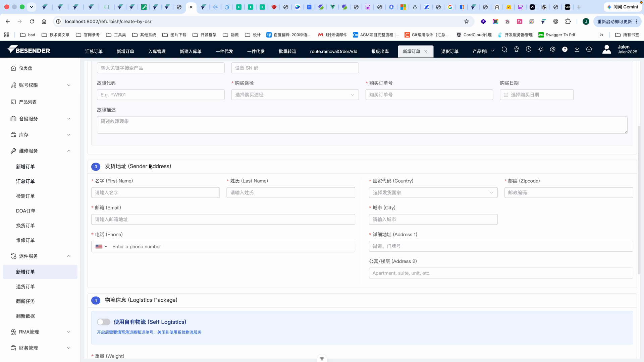
Task: Click 选择购买日期 date picker
Action: tap(537, 95)
